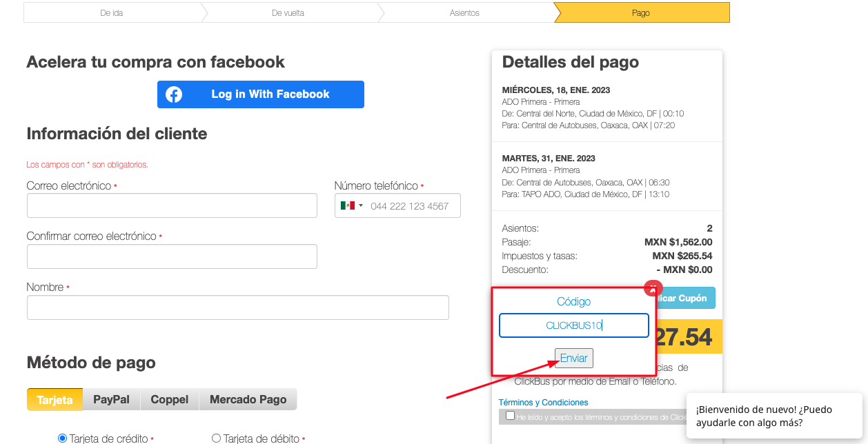
Task: Check the terms and conditions checkbox
Action: coord(510,416)
